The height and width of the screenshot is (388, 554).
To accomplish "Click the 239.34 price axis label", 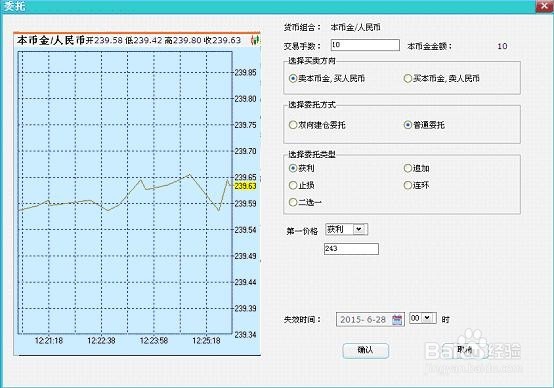I will [x=246, y=335].
